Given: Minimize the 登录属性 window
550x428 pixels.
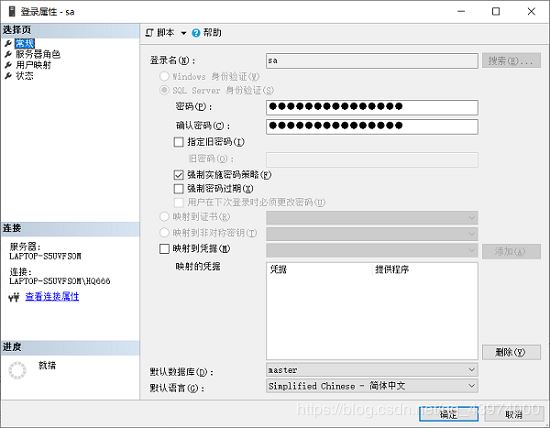Looking at the screenshot, I should click(x=461, y=11).
